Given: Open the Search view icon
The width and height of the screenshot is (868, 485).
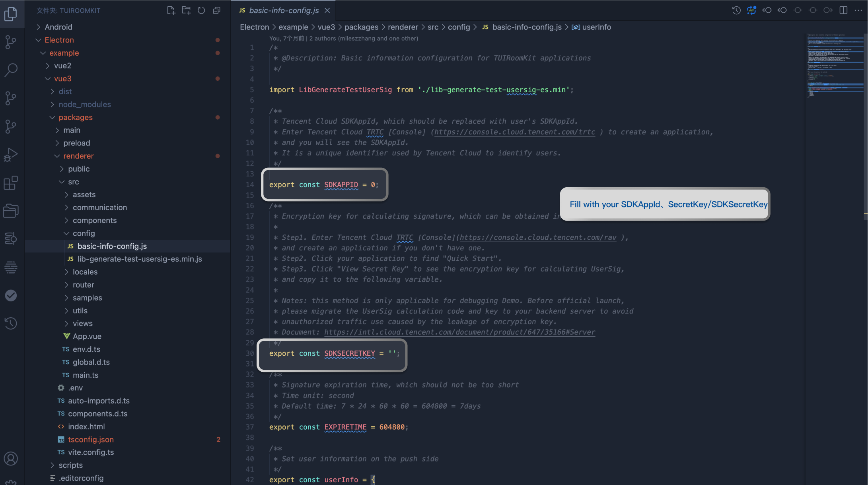Looking at the screenshot, I should 11,70.
